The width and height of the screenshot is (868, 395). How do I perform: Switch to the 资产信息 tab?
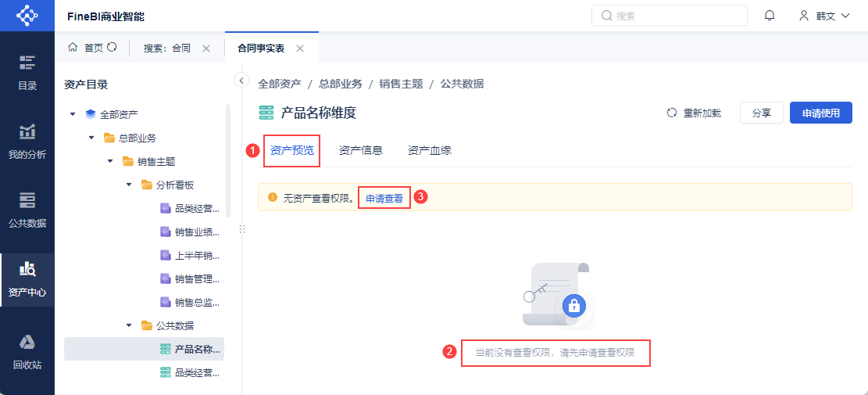[x=361, y=150]
